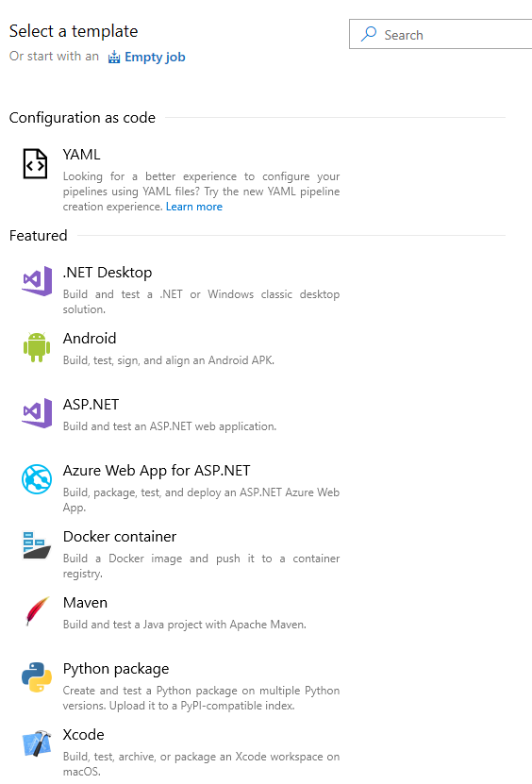Select the Docker container ship icon
532x784 pixels.
click(37, 545)
